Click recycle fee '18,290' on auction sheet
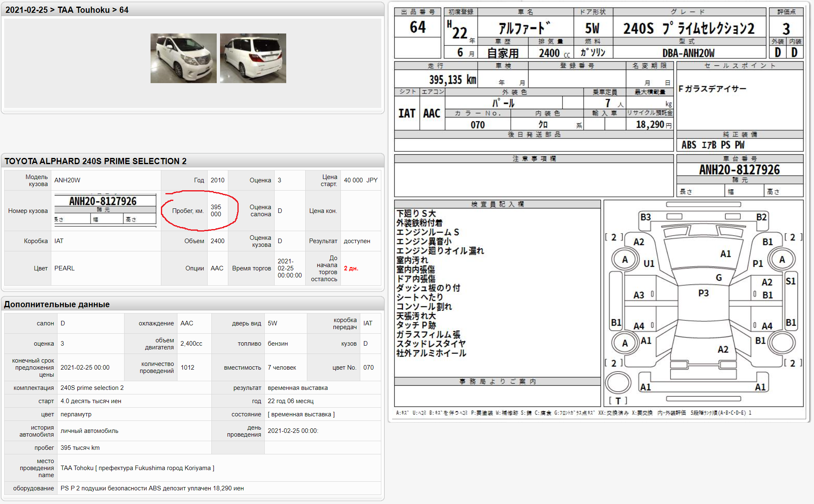The height and width of the screenshot is (504, 814). (x=650, y=124)
